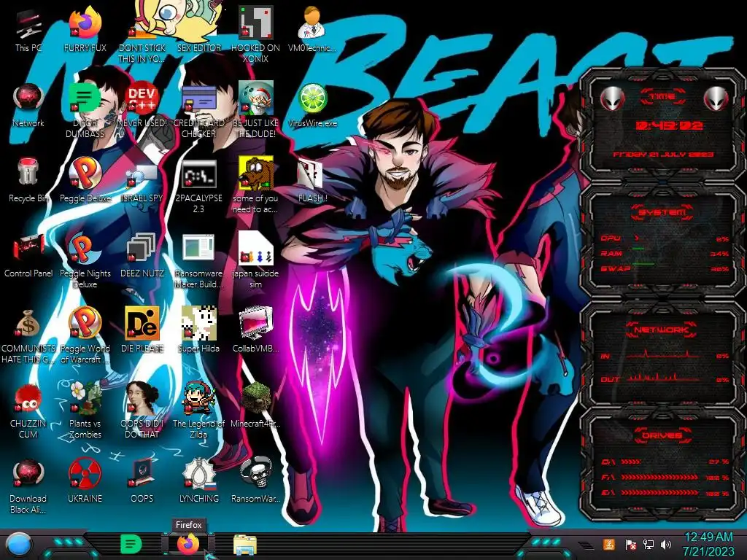Image resolution: width=747 pixels, height=560 pixels.
Task: Open the volume speaker tray icon
Action: (666, 544)
